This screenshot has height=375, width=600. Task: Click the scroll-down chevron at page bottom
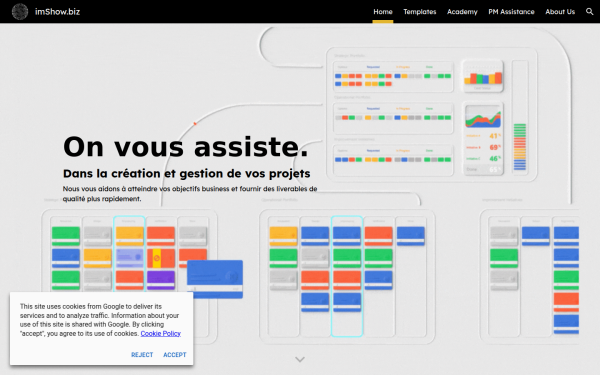pyautogui.click(x=300, y=359)
